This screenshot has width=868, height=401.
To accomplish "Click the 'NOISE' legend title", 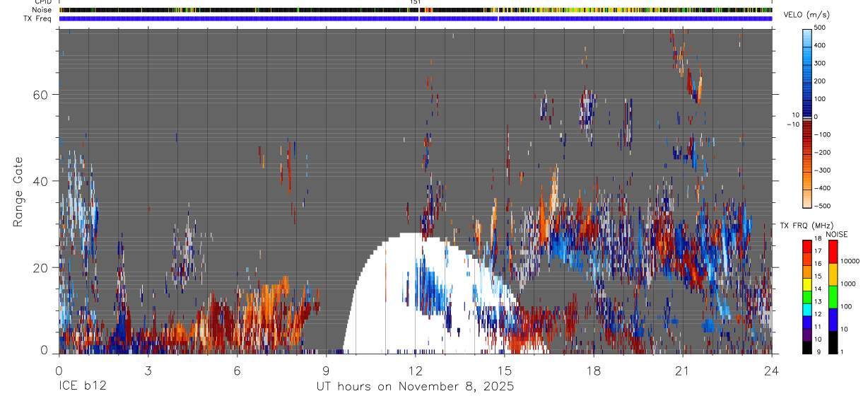I will point(836,234).
